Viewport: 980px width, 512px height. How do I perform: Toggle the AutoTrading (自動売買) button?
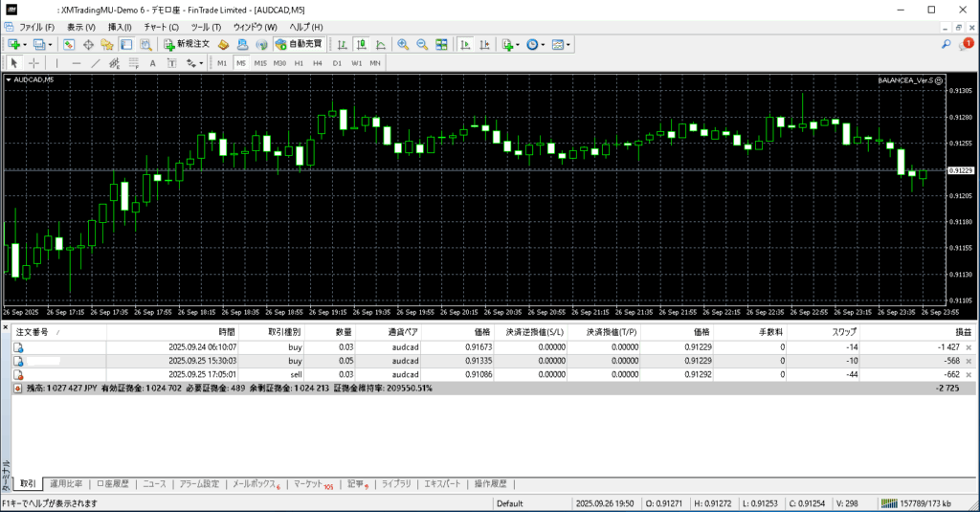299,44
